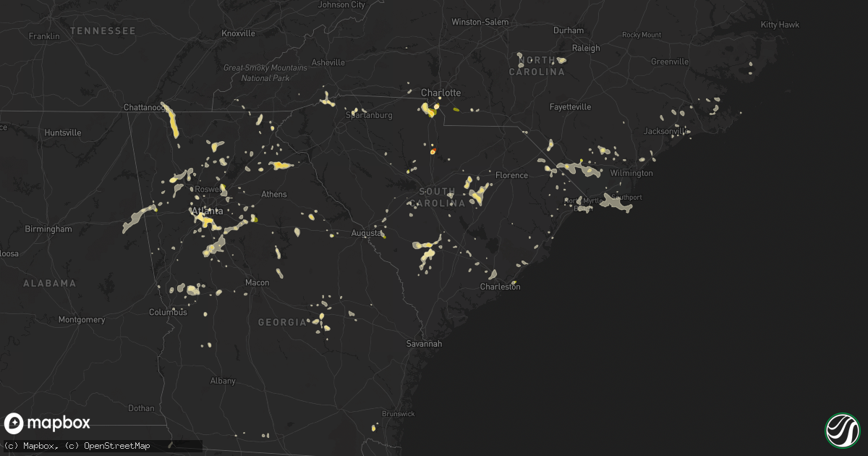Click the Macon city label
This screenshot has width=868, height=456.
coord(258,282)
